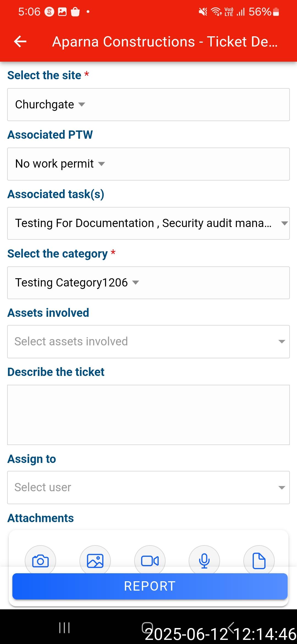297x644 pixels.
Task: Open Select assets involved dropdown
Action: pyautogui.click(x=148, y=342)
